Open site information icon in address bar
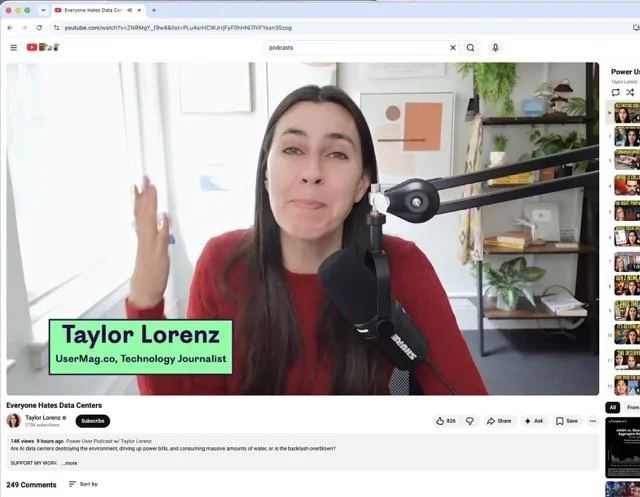Viewport: 640px width, 497px height. [56, 28]
